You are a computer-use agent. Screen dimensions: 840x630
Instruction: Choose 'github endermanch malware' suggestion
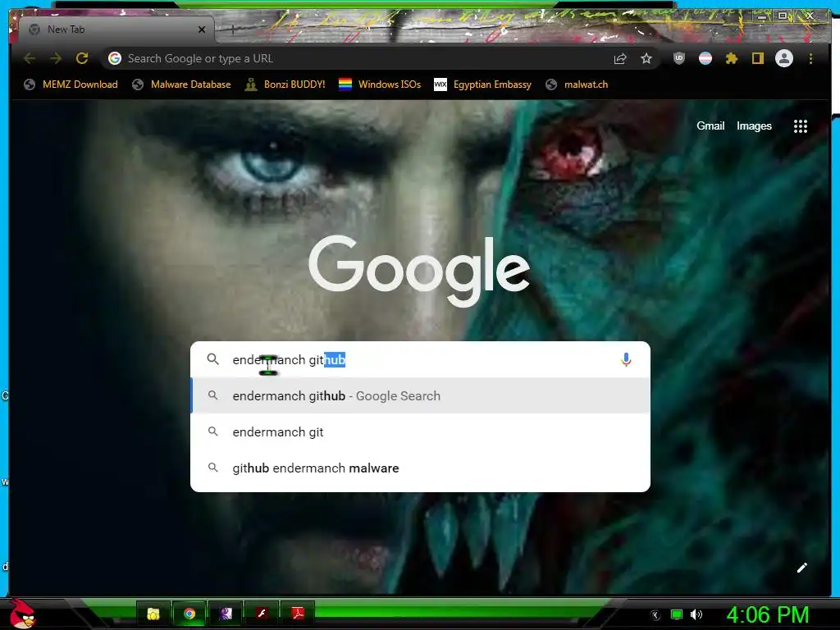(421, 468)
